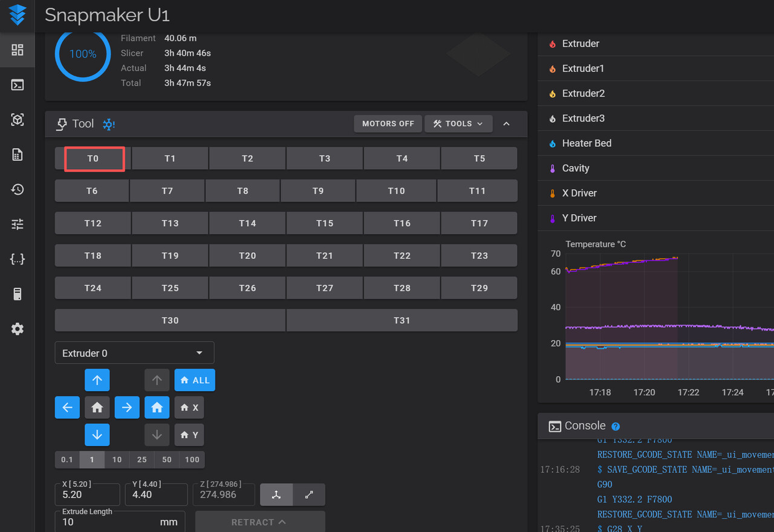Set jog step distance to 100

coord(192,459)
